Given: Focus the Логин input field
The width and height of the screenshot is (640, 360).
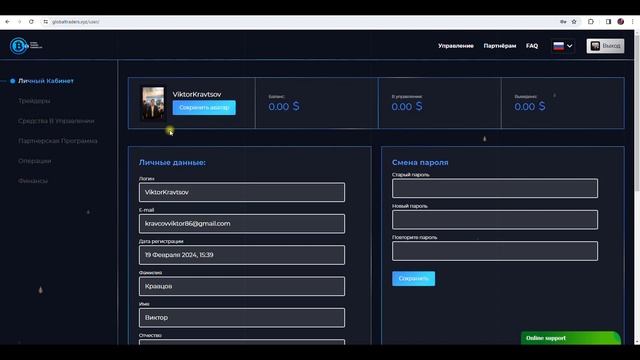Looking at the screenshot, I should (242, 192).
